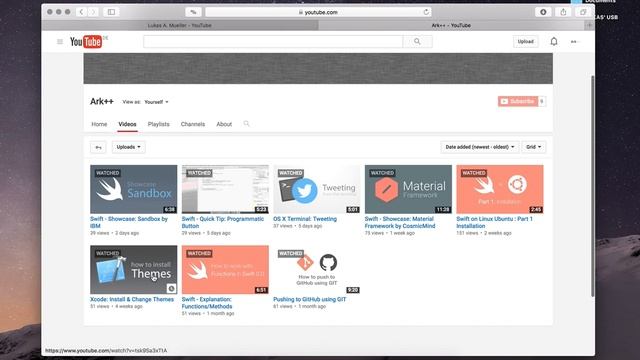The width and height of the screenshot is (640, 360).
Task: Select the Ark++ - YouTube browser tab
Action: pos(451,25)
